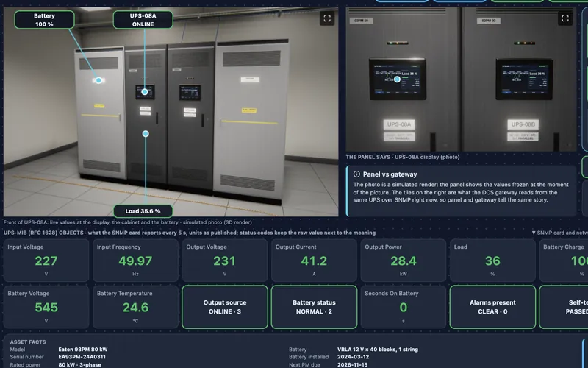Click the Load 35.6 % callout label
Image resolution: width=588 pixels, height=368 pixels.
[x=143, y=211]
